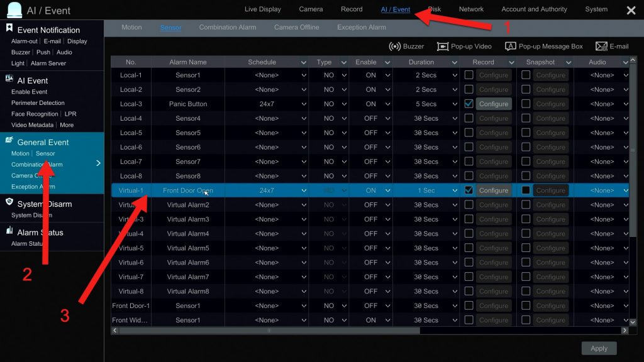Select the Front Door Open alarm row

point(189,190)
